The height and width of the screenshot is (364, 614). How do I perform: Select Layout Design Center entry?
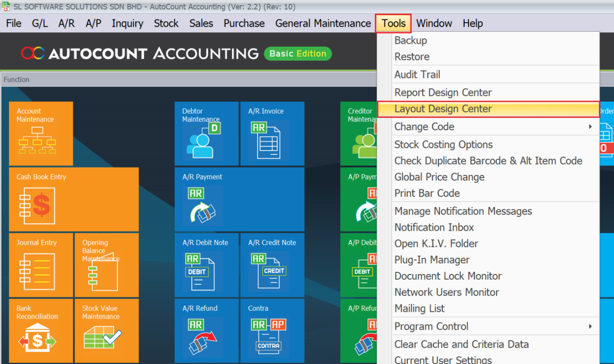click(x=488, y=109)
